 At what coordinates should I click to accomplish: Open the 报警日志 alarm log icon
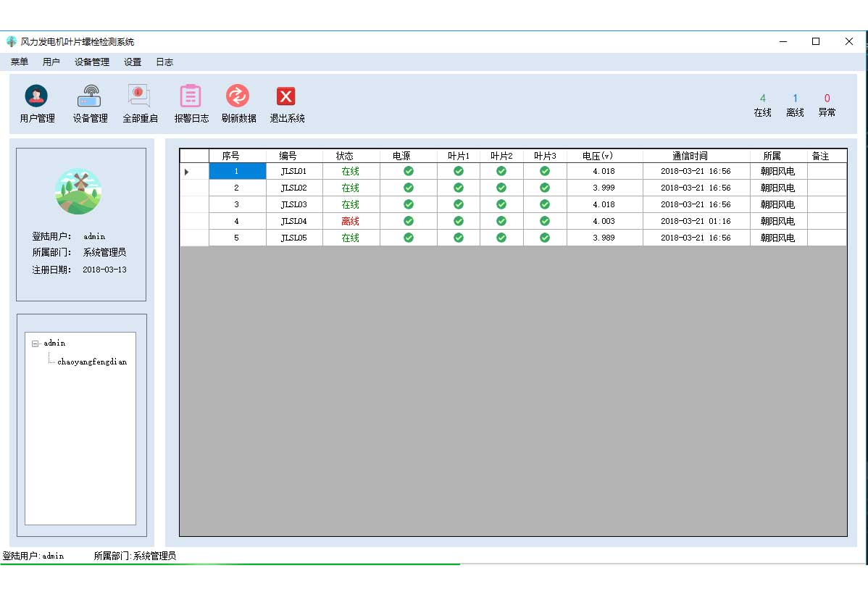coord(191,96)
